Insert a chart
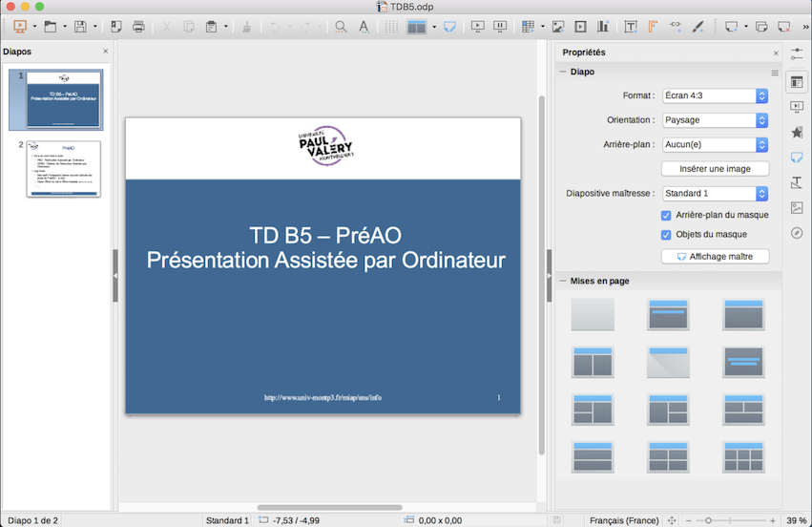Screen dimensions: 812x527 point(603,27)
